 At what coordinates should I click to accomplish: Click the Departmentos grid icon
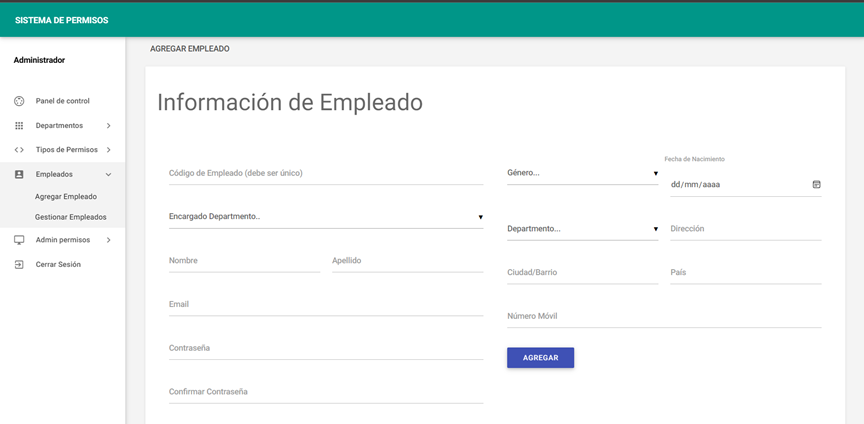coord(19,126)
